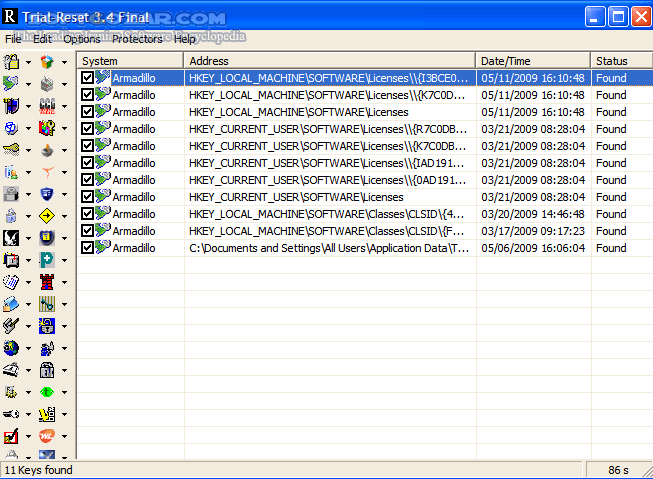This screenshot has height=479, width=653.
Task: Click the Status column header
Action: click(620, 61)
